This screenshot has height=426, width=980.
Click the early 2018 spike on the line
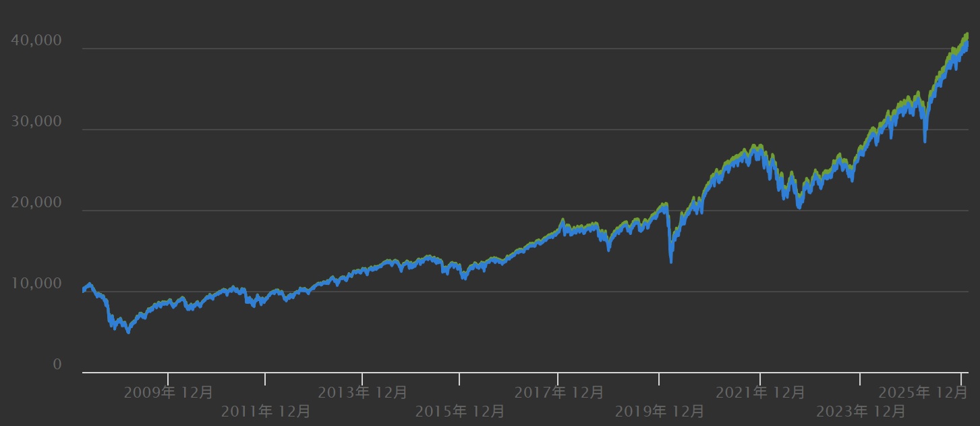click(563, 220)
